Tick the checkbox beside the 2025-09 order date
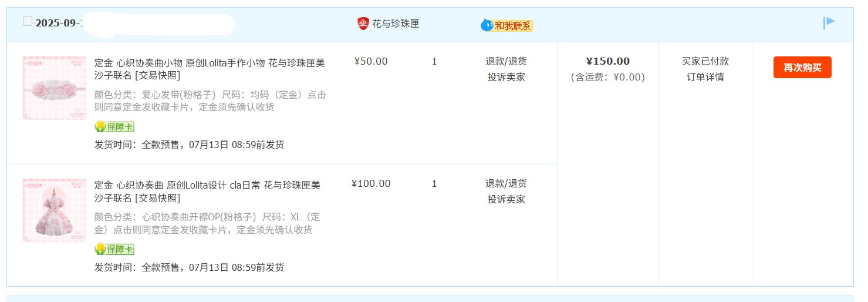The image size is (868, 302). 28,22
